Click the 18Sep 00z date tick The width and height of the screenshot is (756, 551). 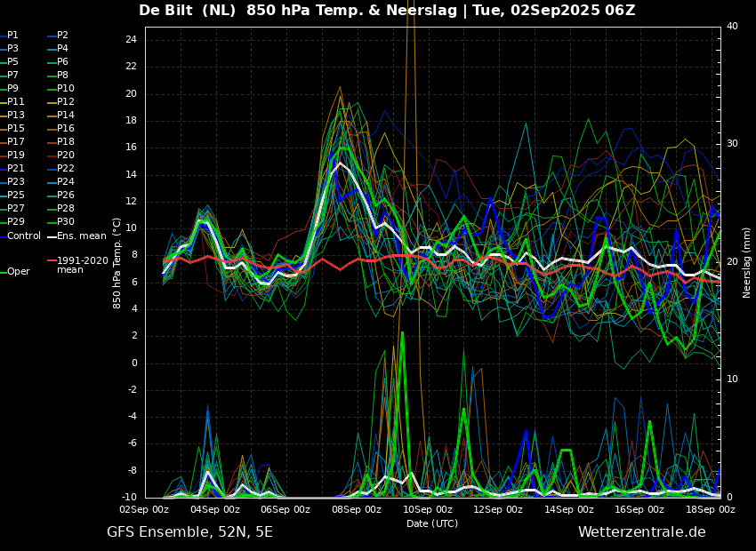711,510
